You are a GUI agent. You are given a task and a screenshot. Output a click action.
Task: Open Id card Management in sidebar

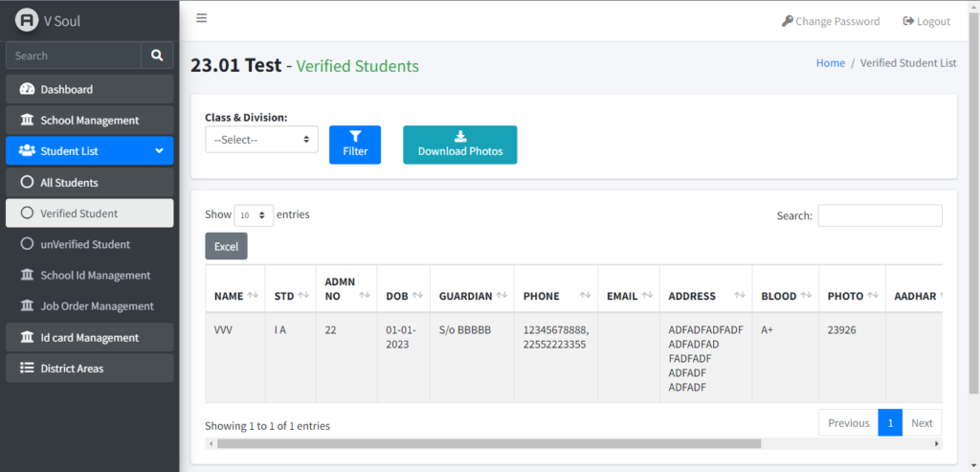tap(89, 338)
